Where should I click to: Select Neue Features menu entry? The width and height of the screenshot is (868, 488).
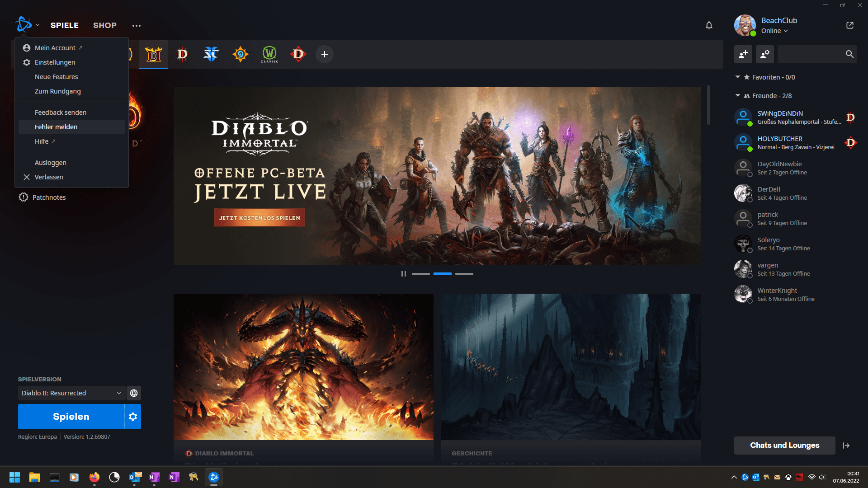tap(71, 77)
